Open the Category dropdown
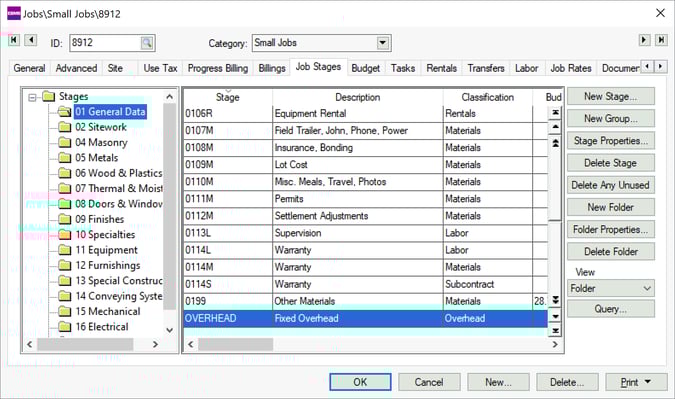The width and height of the screenshot is (675, 399). click(x=382, y=43)
